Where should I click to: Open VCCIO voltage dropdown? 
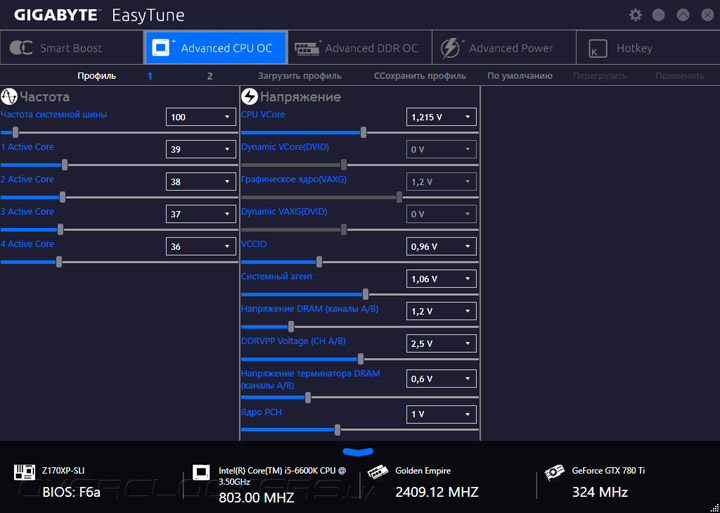441,247
